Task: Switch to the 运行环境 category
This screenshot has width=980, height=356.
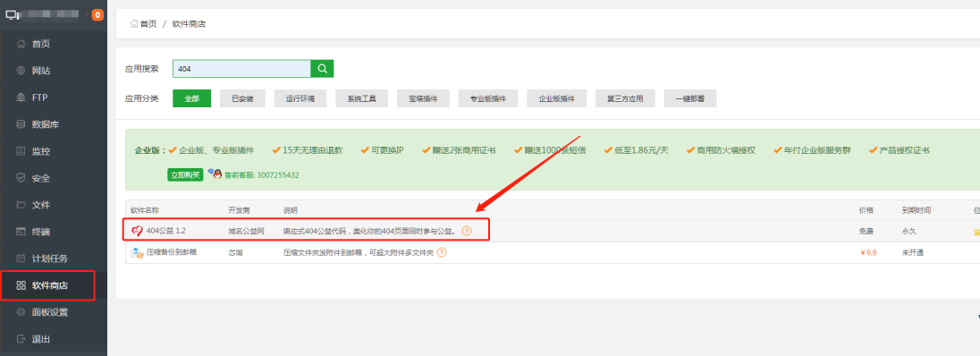Action: tap(300, 99)
